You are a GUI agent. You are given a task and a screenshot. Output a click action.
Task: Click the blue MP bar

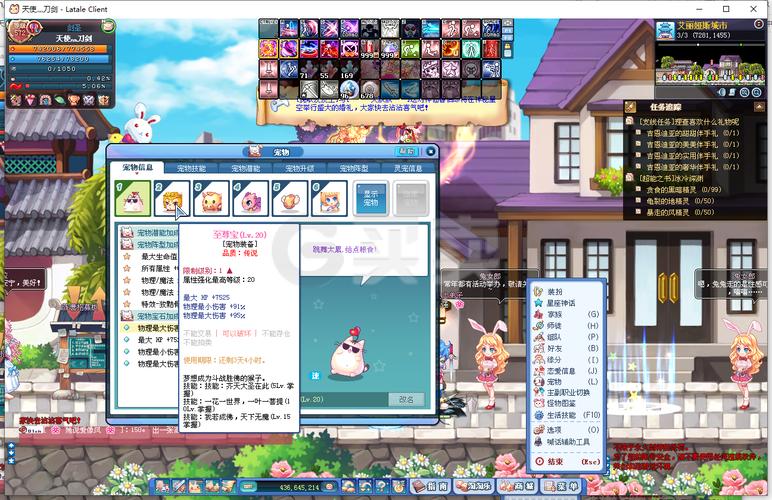[60, 59]
